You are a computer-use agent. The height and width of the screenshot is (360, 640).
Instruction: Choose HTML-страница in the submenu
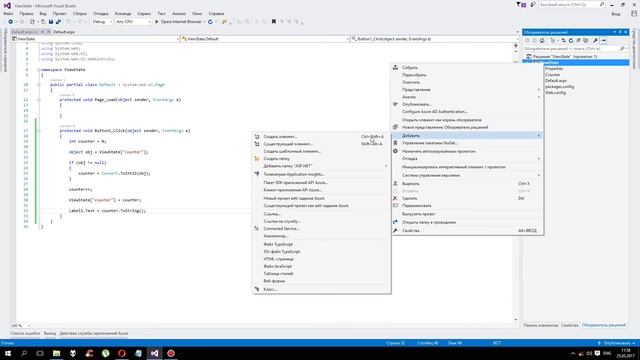coord(321,259)
